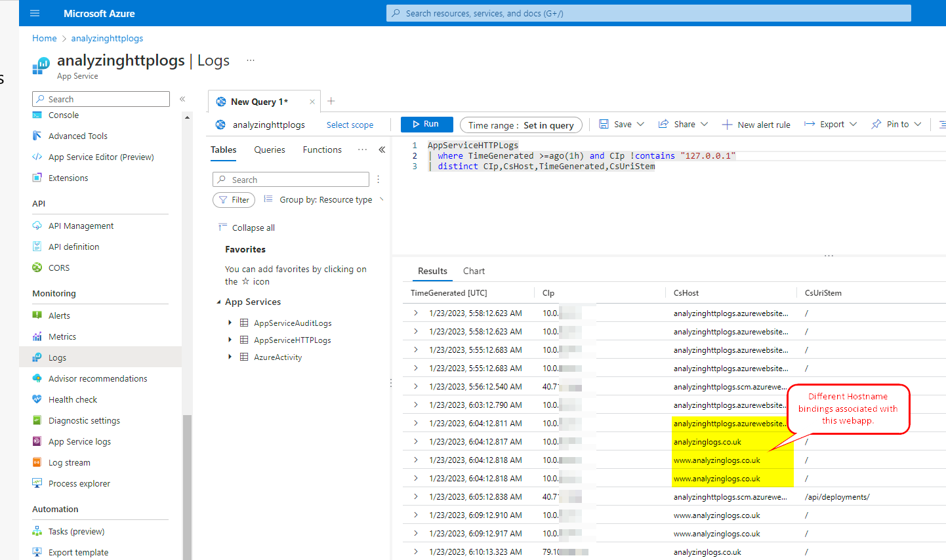Open Process explorer

79,483
